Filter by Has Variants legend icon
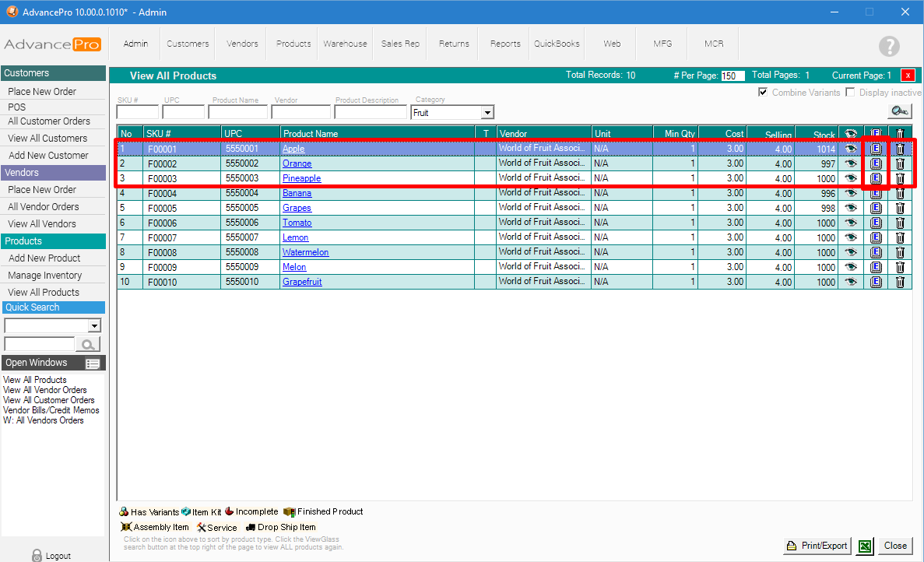The image size is (924, 562). [124, 512]
